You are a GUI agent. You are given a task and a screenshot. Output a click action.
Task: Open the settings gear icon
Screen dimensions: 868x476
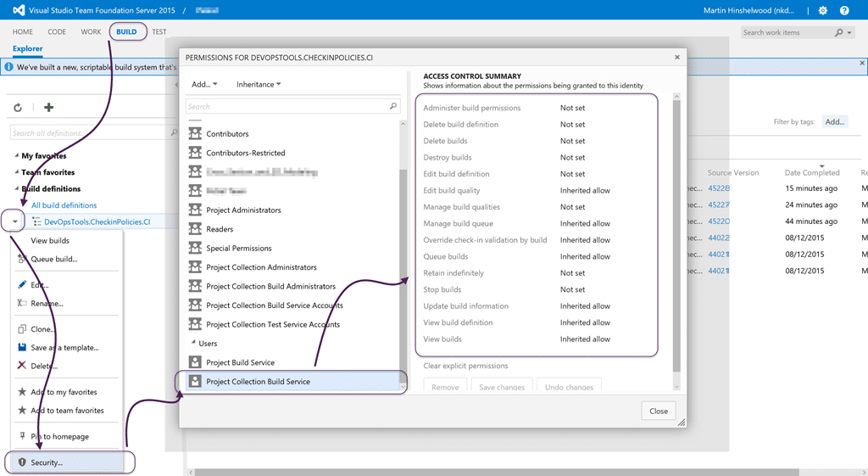click(822, 10)
